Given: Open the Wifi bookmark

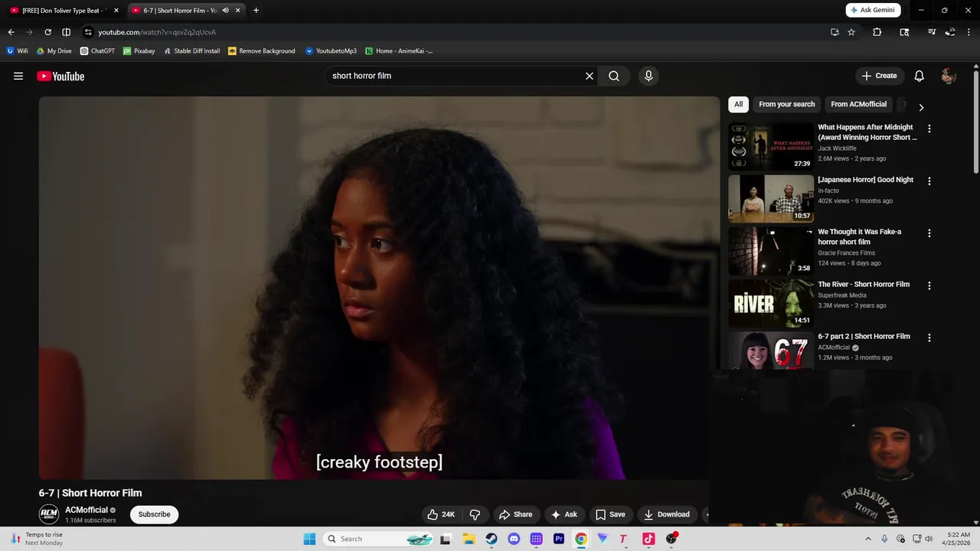Looking at the screenshot, I should point(17,51).
